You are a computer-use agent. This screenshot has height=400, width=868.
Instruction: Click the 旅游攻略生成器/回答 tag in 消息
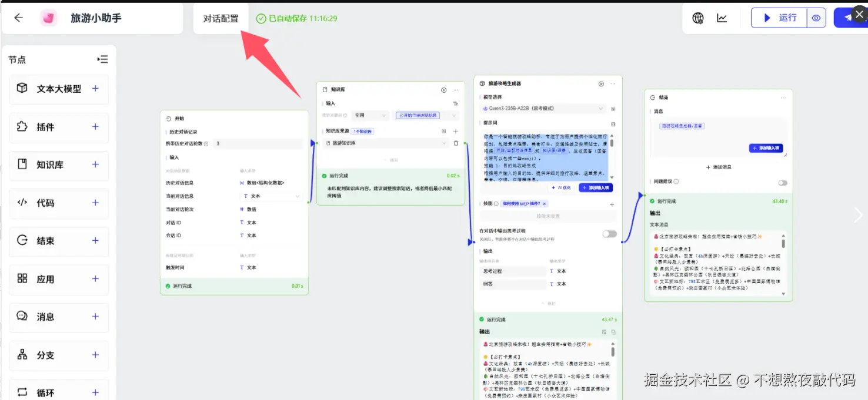[682, 126]
